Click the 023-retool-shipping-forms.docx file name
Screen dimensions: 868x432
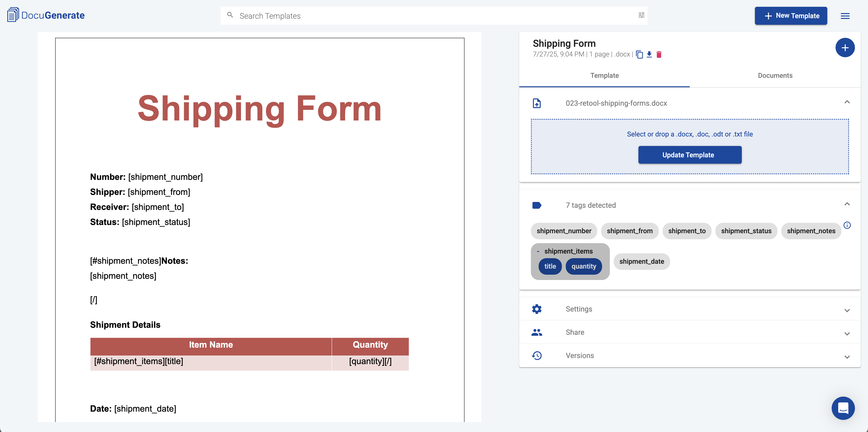pos(616,103)
